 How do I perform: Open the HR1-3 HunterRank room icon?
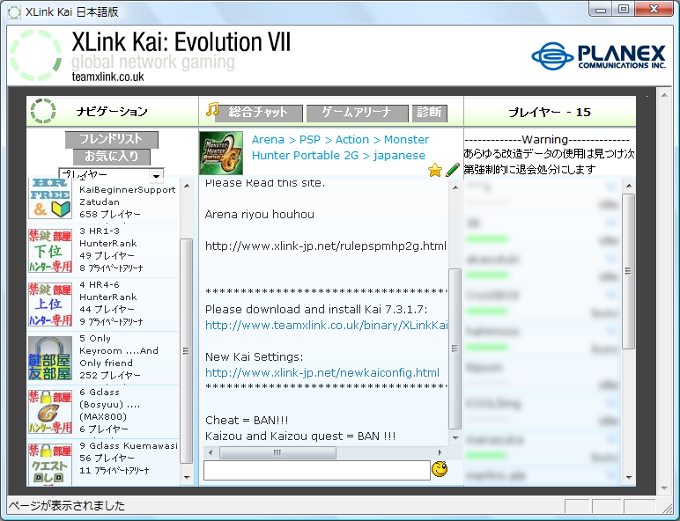tap(49, 250)
